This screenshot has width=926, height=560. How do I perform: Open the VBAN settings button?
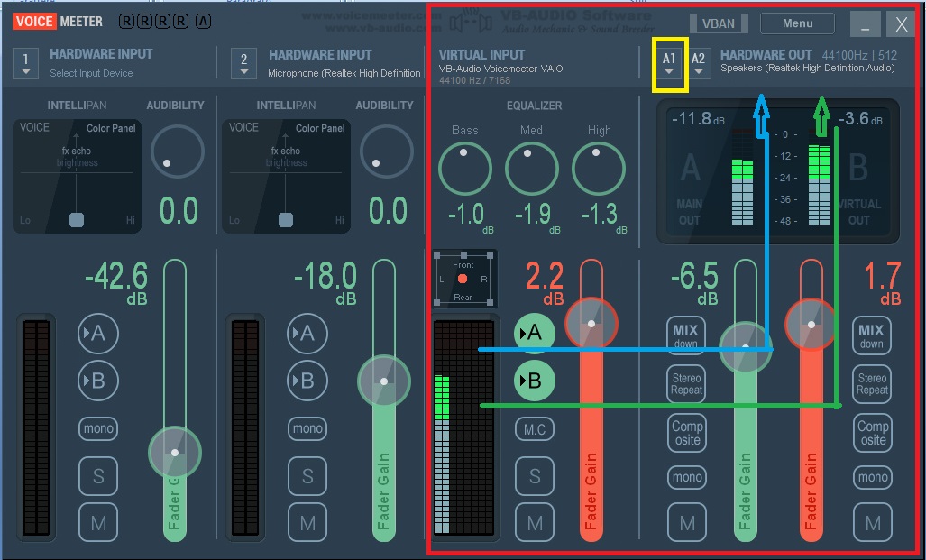click(x=719, y=23)
